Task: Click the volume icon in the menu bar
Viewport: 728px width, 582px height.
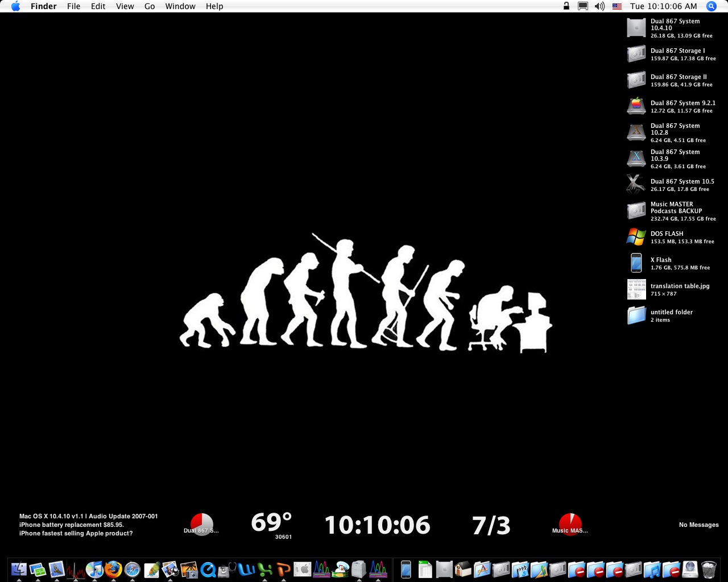Action: (599, 6)
